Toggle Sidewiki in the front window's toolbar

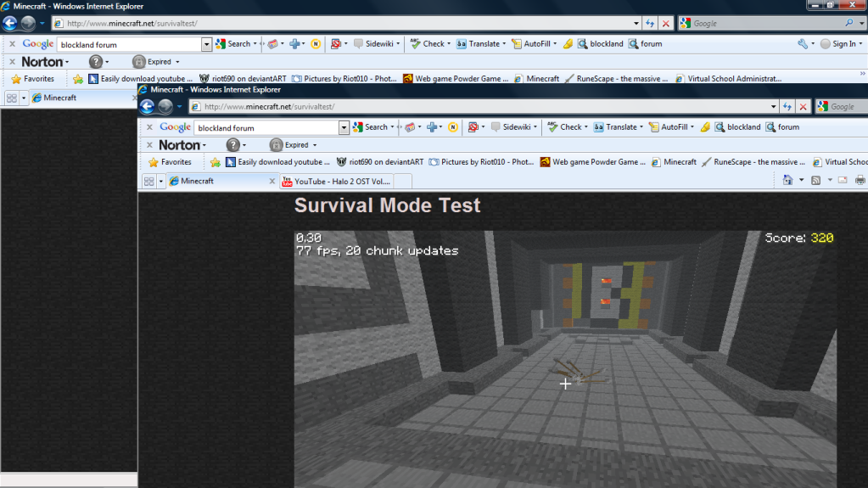coord(515,127)
